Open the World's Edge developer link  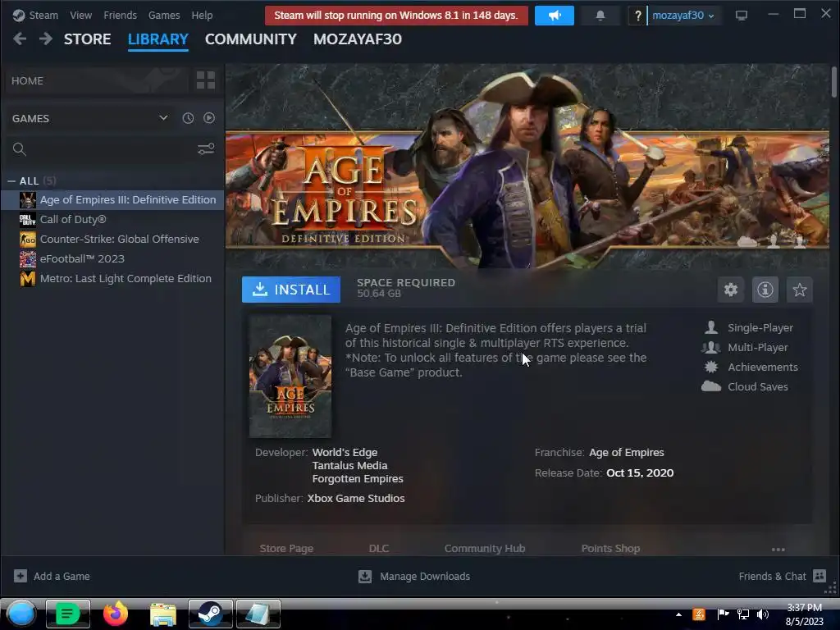coord(345,452)
